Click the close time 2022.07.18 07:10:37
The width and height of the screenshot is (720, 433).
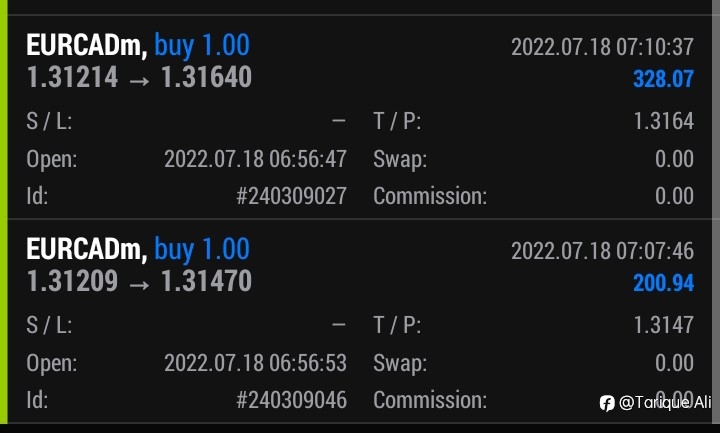tap(602, 47)
